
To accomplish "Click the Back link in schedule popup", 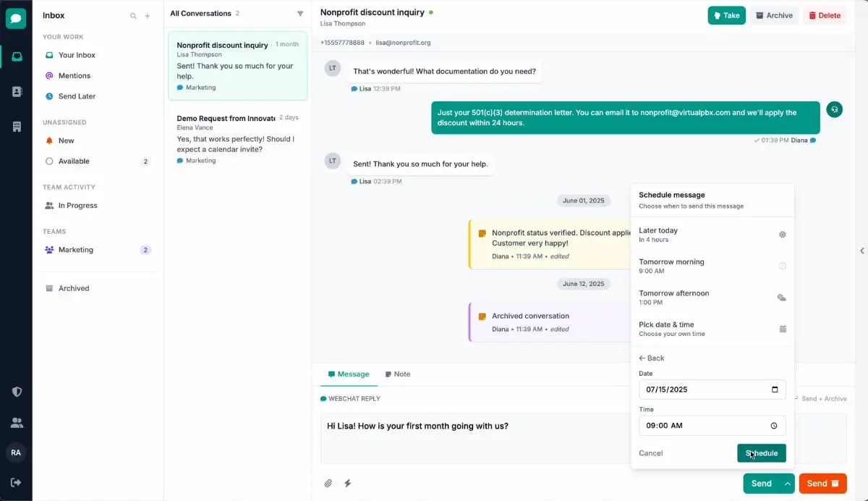I will click(x=652, y=358).
